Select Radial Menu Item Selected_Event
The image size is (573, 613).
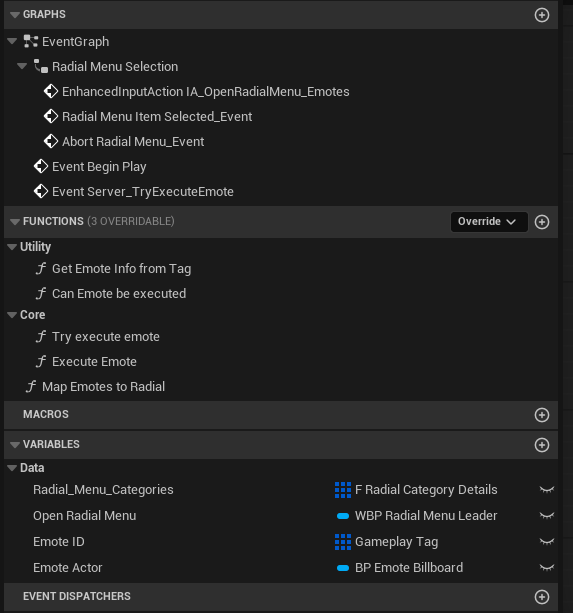tap(157, 117)
